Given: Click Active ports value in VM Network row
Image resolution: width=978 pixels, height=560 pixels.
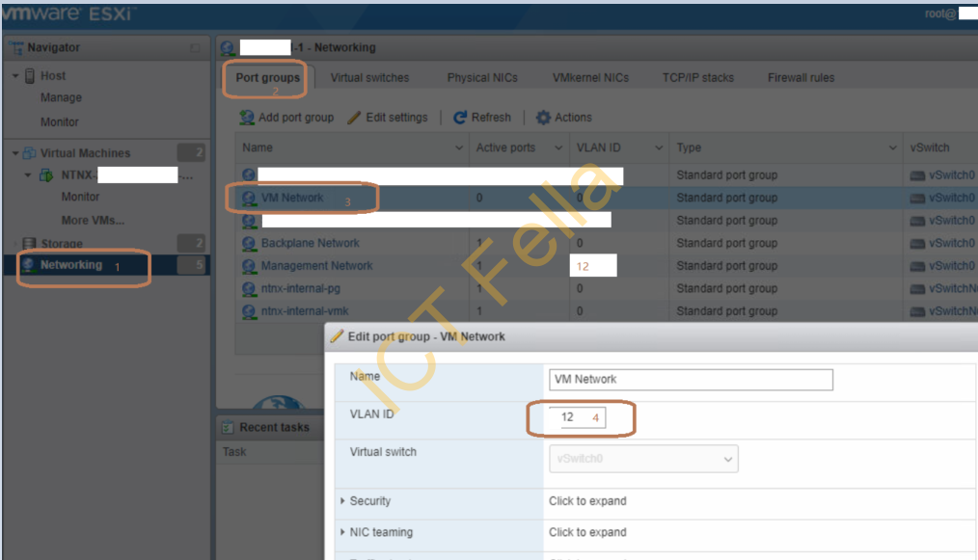Looking at the screenshot, I should pyautogui.click(x=479, y=198).
